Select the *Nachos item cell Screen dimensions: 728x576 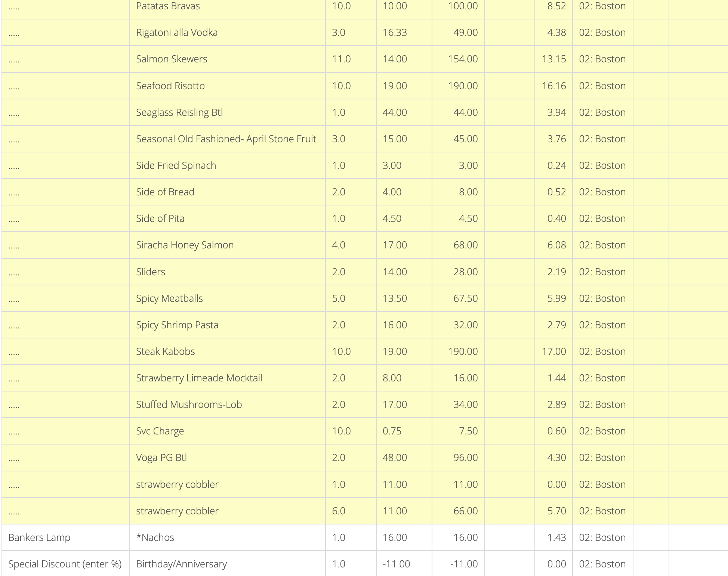tap(227, 538)
